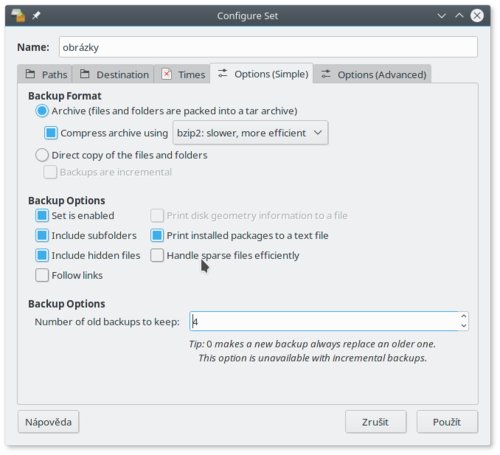This screenshot has width=500, height=455.
Task: Open the Destination tab
Action: (x=114, y=74)
